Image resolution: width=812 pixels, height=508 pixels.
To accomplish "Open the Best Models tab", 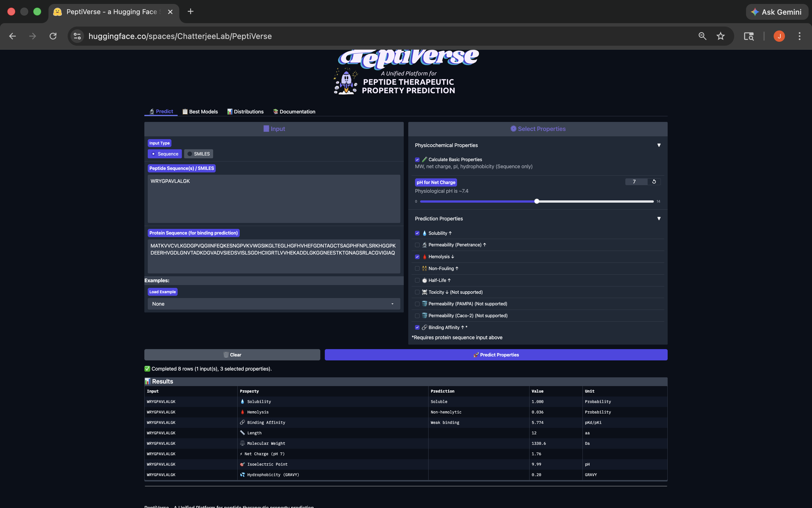I will click(200, 111).
